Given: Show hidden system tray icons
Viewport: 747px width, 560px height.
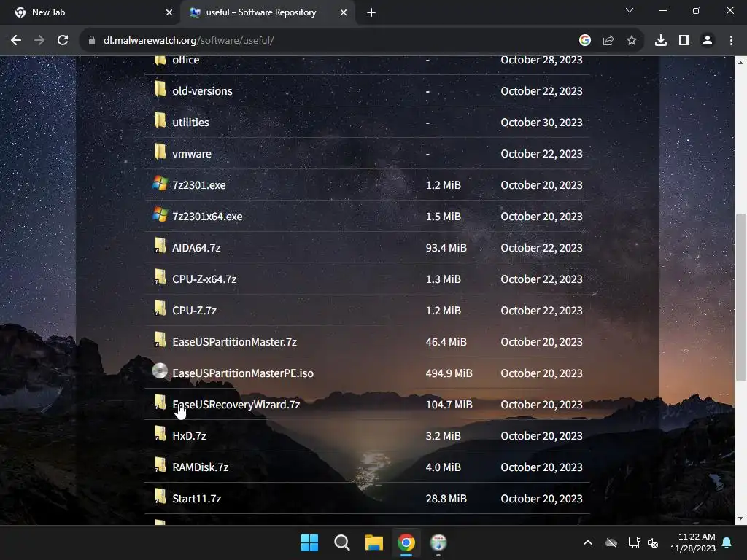Looking at the screenshot, I should click(x=588, y=542).
